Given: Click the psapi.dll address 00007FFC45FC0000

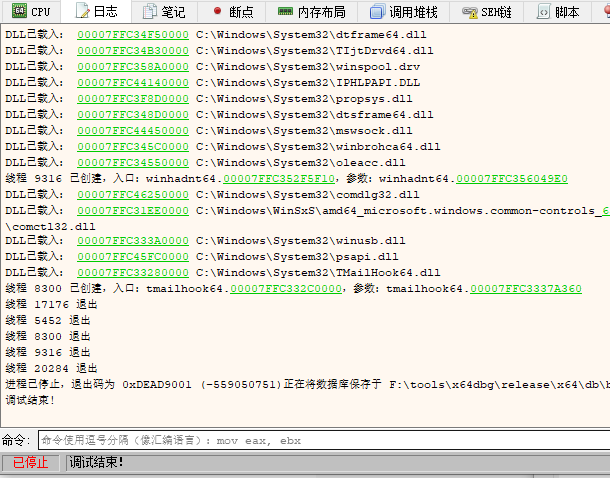Looking at the screenshot, I should point(132,256).
